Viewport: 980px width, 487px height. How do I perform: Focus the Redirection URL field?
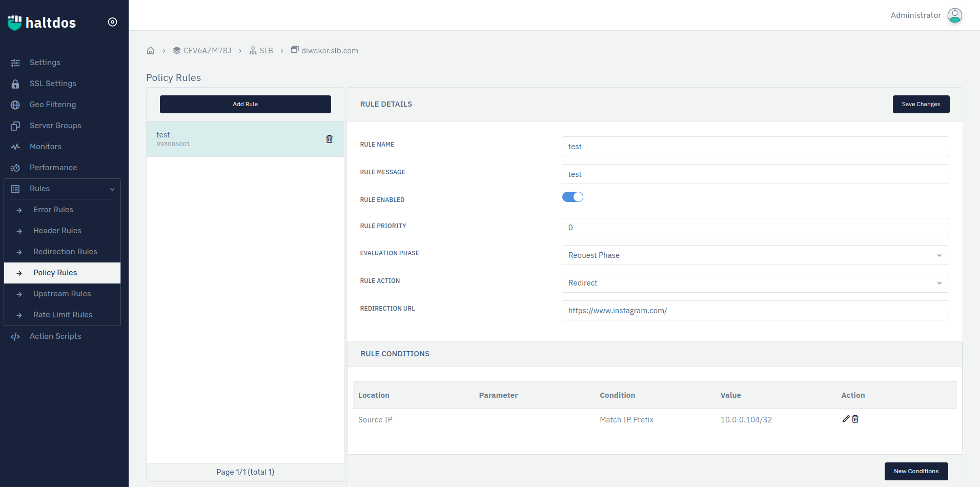[x=755, y=311]
